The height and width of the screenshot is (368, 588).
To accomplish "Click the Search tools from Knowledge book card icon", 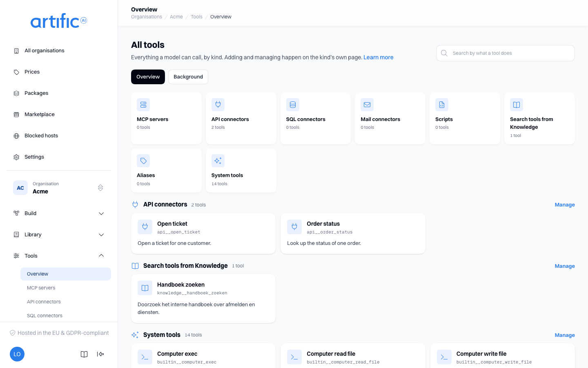I will click(517, 105).
